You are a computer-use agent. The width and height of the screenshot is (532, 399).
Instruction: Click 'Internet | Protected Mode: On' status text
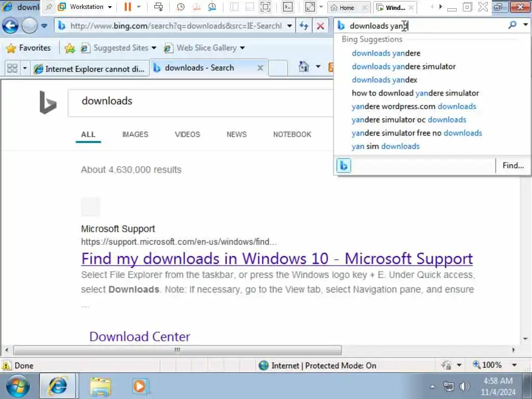(x=324, y=365)
